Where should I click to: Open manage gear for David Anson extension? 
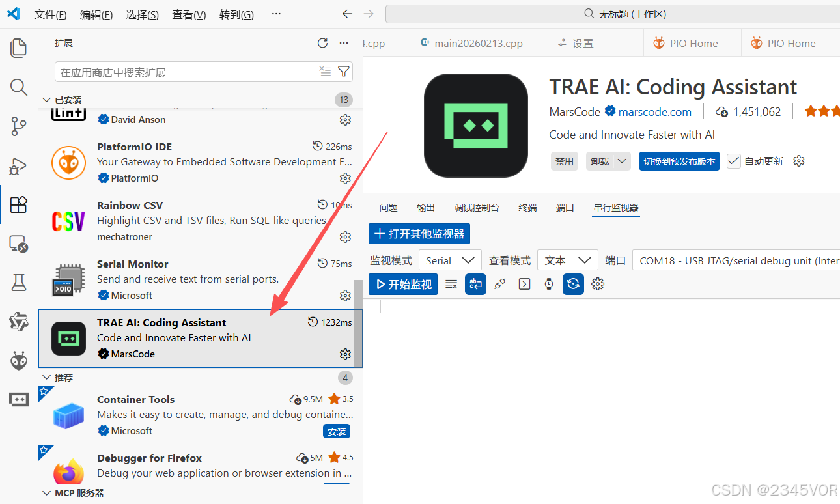[345, 119]
